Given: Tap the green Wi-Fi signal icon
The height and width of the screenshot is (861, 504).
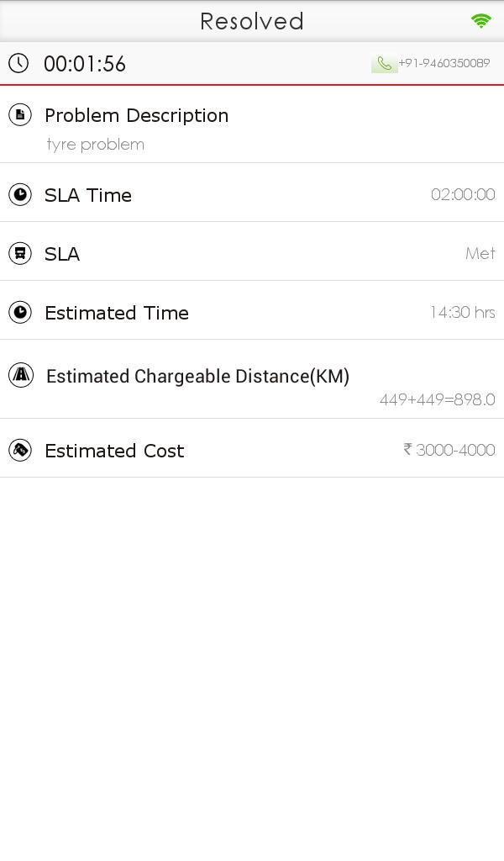Looking at the screenshot, I should click(481, 21).
